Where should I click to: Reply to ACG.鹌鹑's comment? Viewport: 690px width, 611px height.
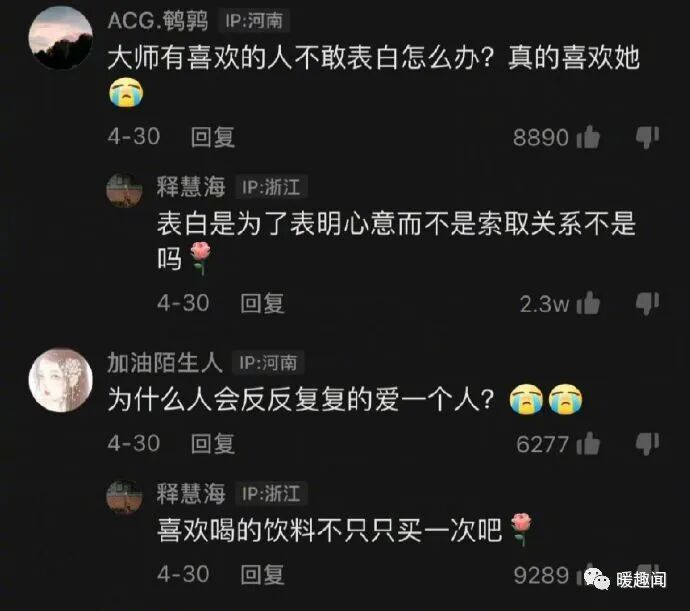[x=213, y=137]
